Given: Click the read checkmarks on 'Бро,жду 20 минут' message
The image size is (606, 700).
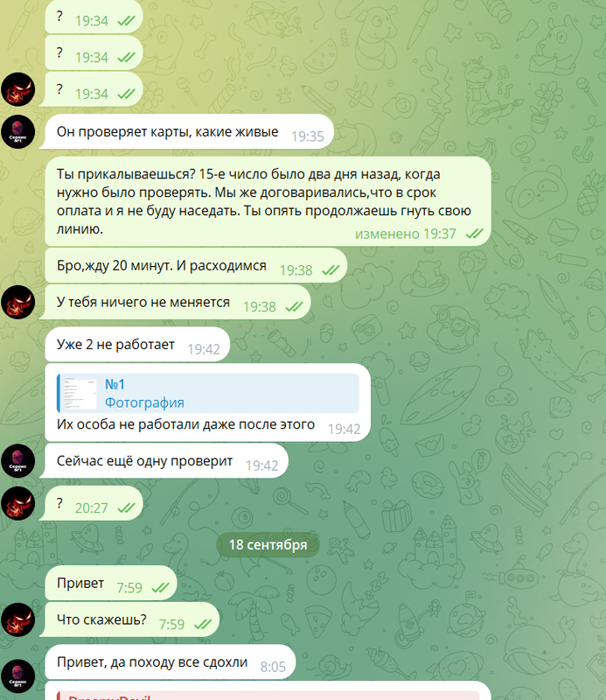Looking at the screenshot, I should [x=331, y=270].
